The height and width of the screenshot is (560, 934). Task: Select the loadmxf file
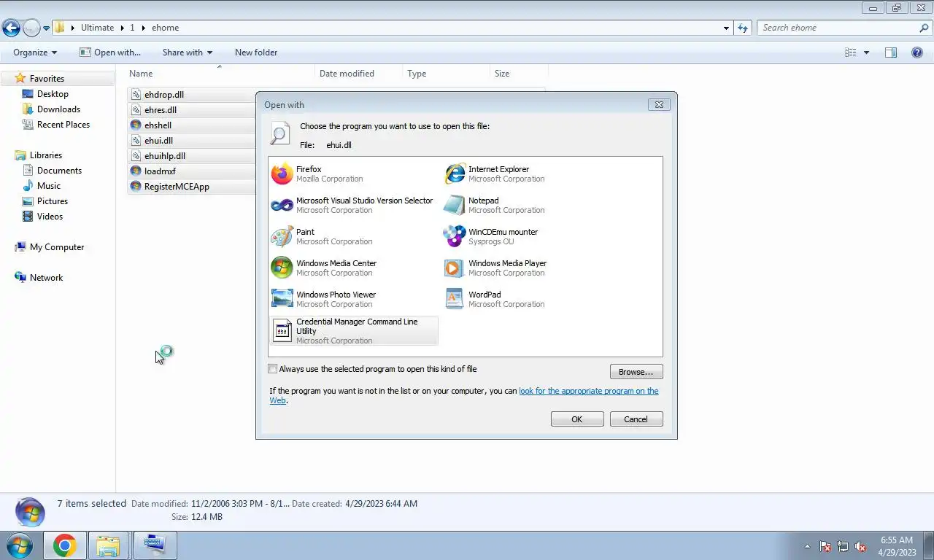tap(160, 171)
